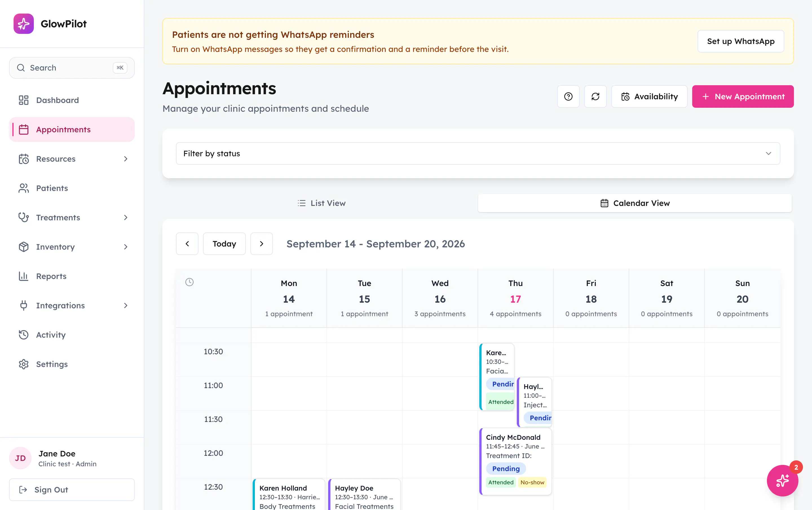Click the Activity history icon

click(24, 335)
